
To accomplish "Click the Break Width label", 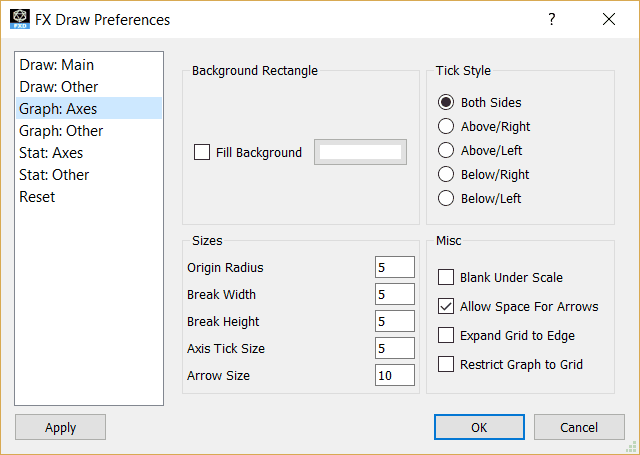I will click(221, 295).
